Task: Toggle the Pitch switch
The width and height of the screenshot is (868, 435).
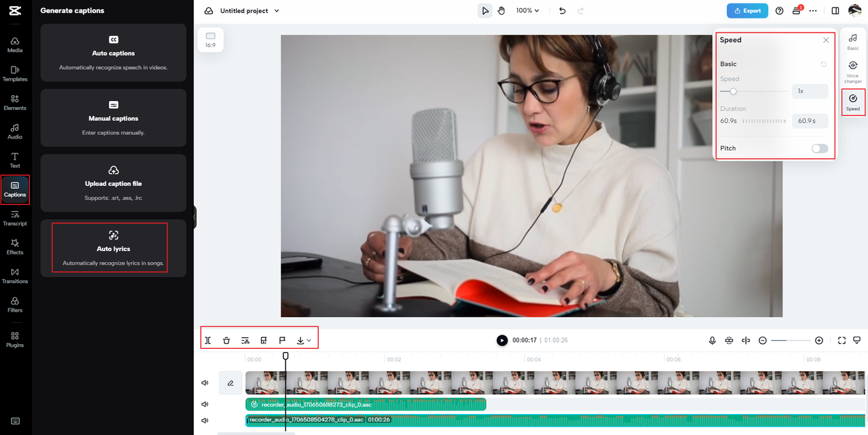Action: (x=820, y=148)
